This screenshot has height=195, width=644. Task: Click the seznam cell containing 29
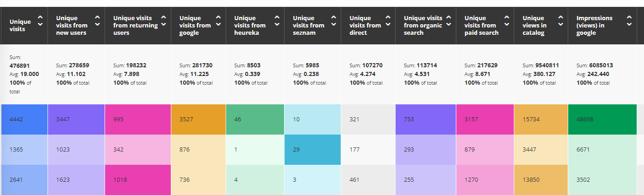[x=312, y=149]
